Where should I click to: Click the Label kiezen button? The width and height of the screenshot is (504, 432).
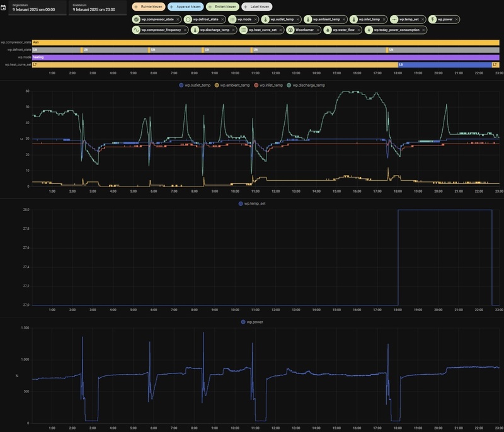pyautogui.click(x=257, y=6)
